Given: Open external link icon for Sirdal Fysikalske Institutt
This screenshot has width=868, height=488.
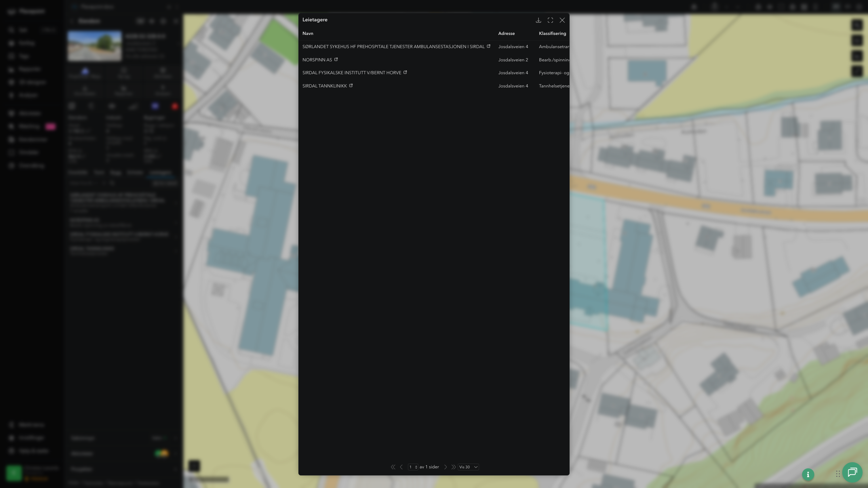Looking at the screenshot, I should coord(405,72).
